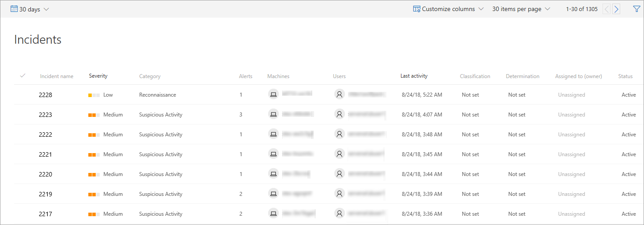Viewport: 644px width, 225px height.
Task: Open the filter funnel icon
Action: pyautogui.click(x=636, y=9)
